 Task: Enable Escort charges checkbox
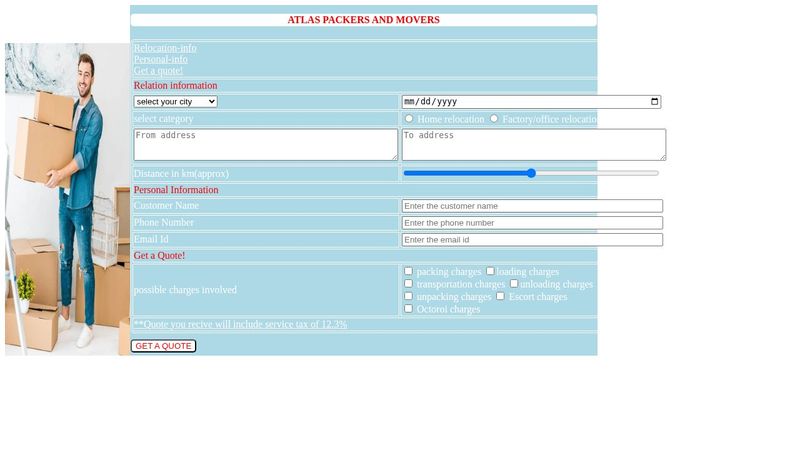(x=501, y=296)
